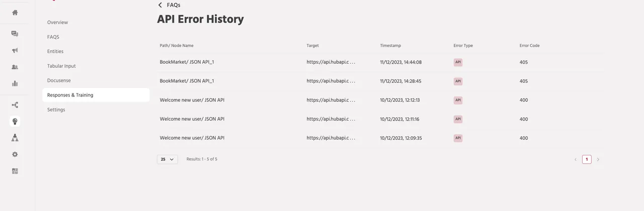
Task: Open the Home icon in sidebar
Action: pos(15,13)
